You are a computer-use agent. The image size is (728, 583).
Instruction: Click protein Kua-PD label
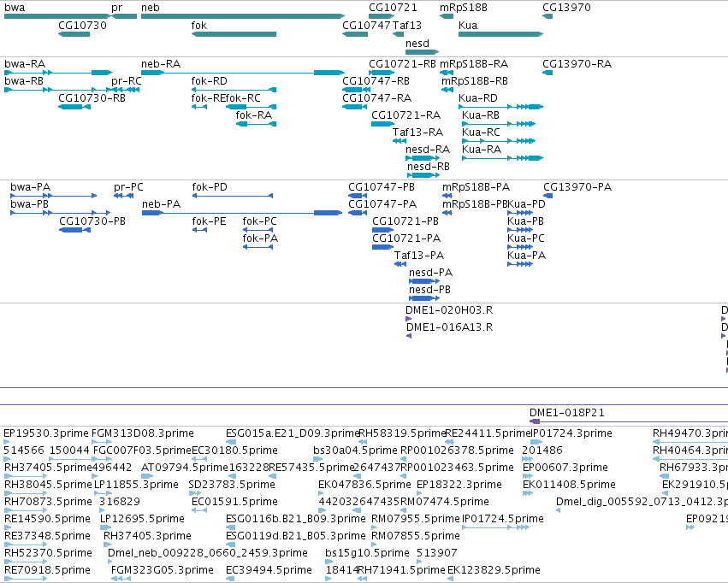(x=526, y=204)
